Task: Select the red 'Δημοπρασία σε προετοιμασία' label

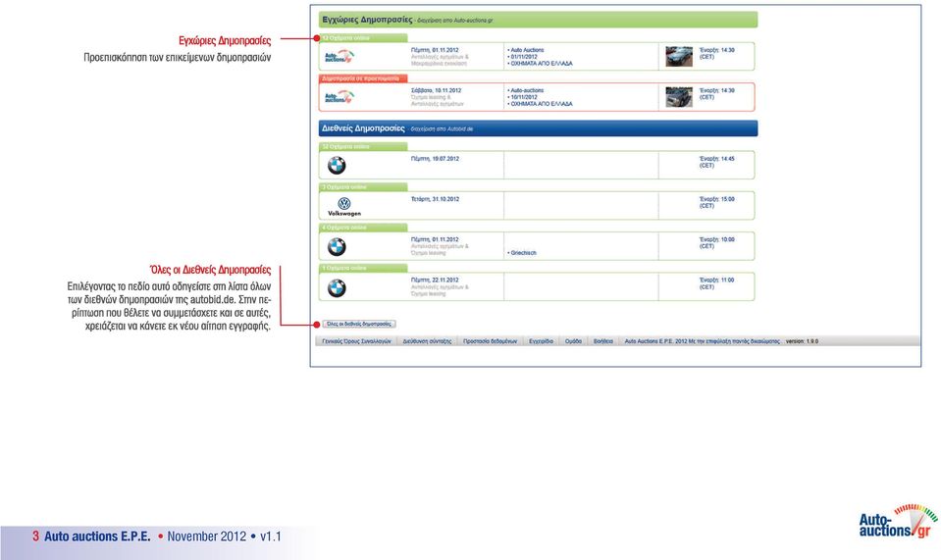Action: pos(363,78)
